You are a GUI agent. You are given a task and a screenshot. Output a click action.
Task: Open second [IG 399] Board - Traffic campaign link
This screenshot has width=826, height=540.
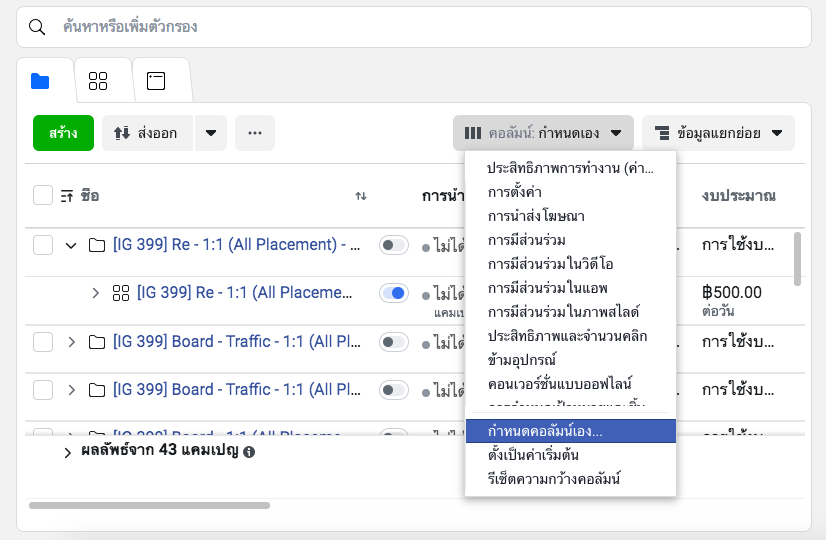tap(237, 389)
